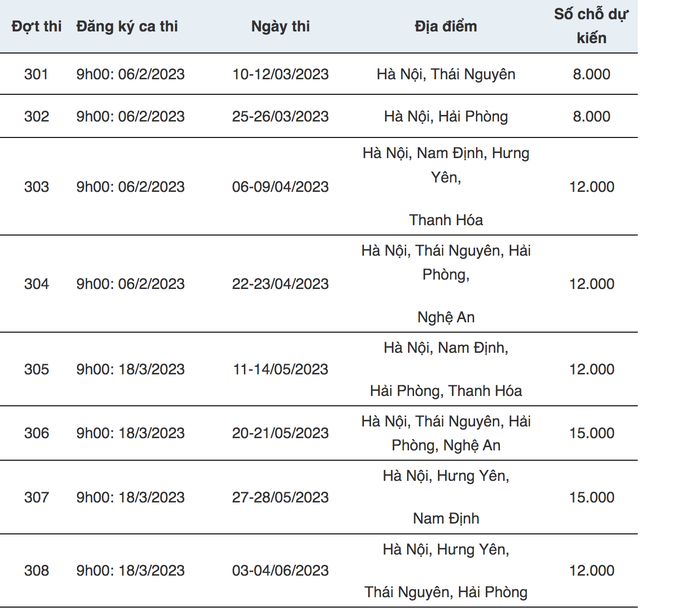Click the exam date 06-09/04/2023

tap(280, 187)
